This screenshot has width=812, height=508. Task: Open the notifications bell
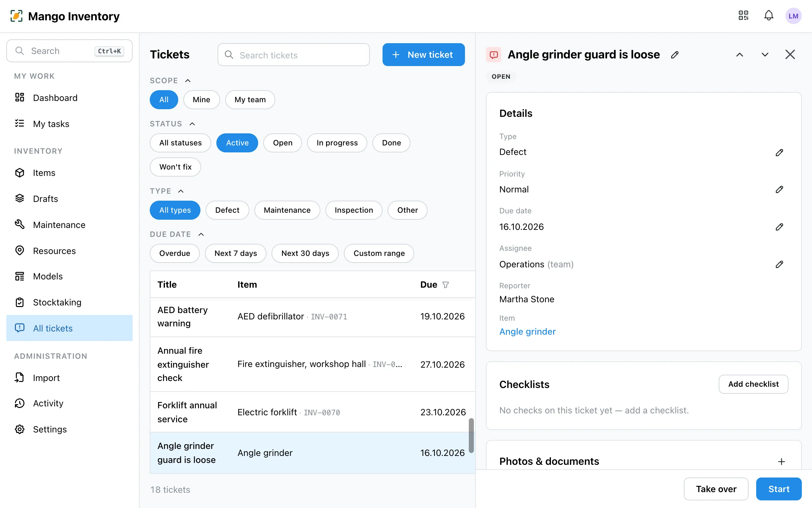769,16
